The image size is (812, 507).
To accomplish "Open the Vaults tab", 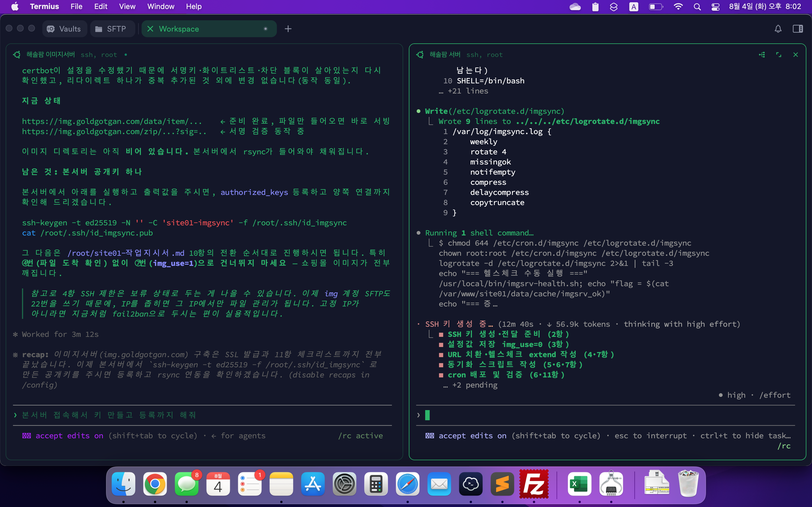I will [65, 29].
